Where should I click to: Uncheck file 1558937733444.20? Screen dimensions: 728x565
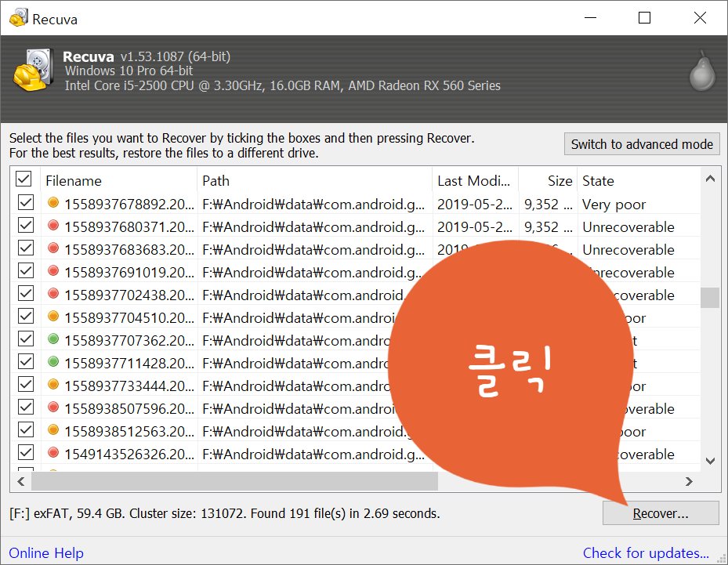click(x=26, y=385)
